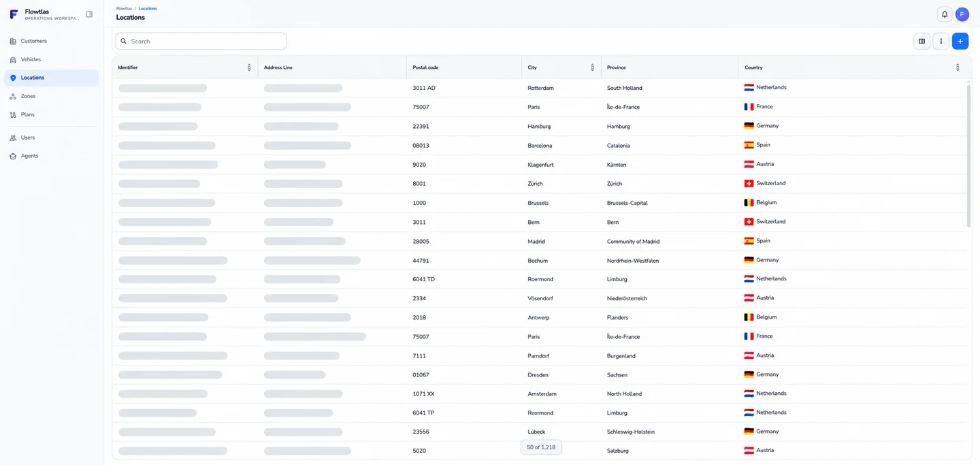This screenshot has width=980, height=465.
Task: Click the Brussels-Capital province cell
Action: (x=627, y=203)
